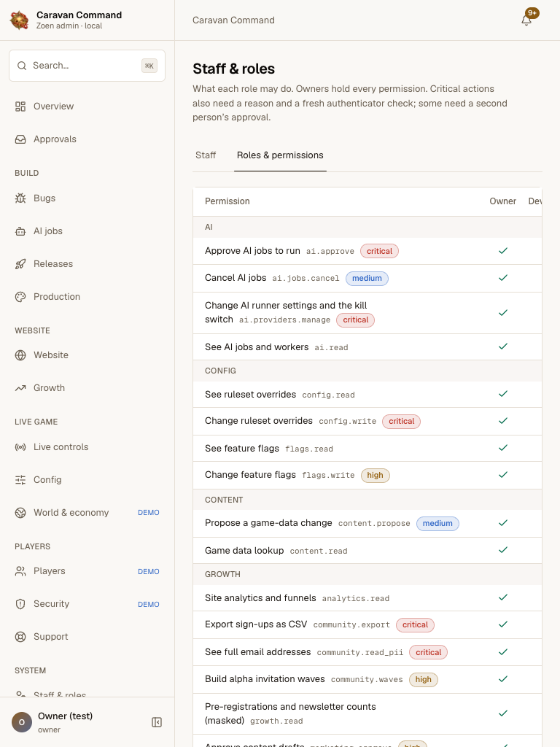Click the critical badge on community.read_pii

click(x=429, y=652)
